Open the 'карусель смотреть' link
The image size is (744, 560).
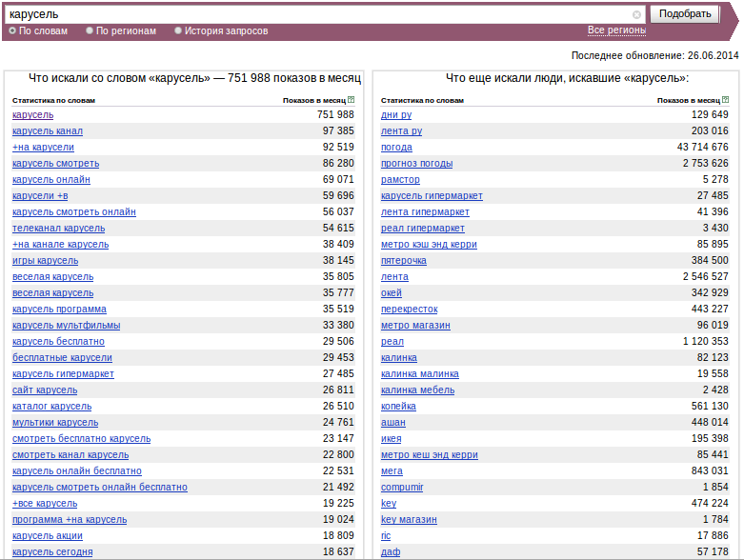(x=56, y=163)
